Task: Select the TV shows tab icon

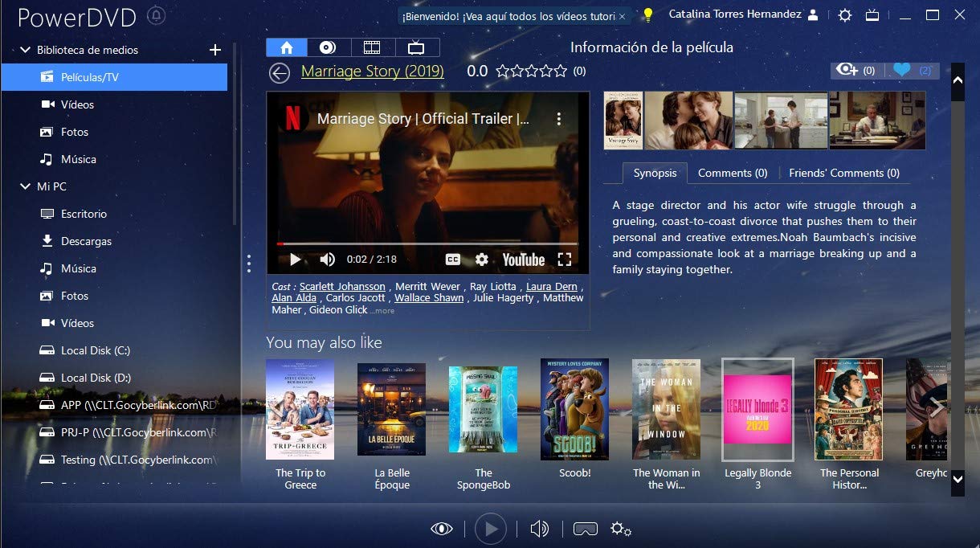Action: pos(418,47)
